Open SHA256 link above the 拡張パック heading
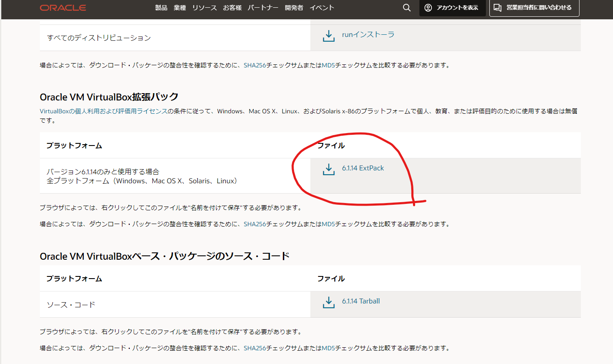613x364 pixels. pos(255,65)
